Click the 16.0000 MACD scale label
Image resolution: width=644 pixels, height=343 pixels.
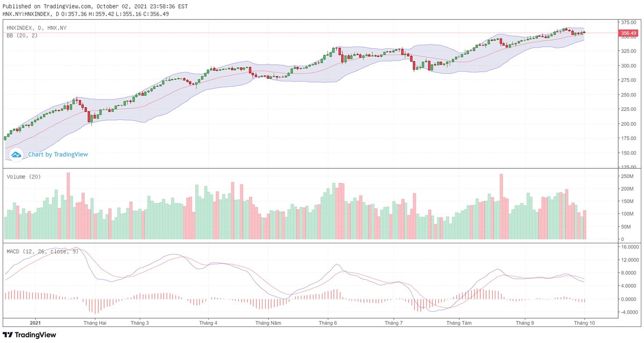tap(628, 248)
